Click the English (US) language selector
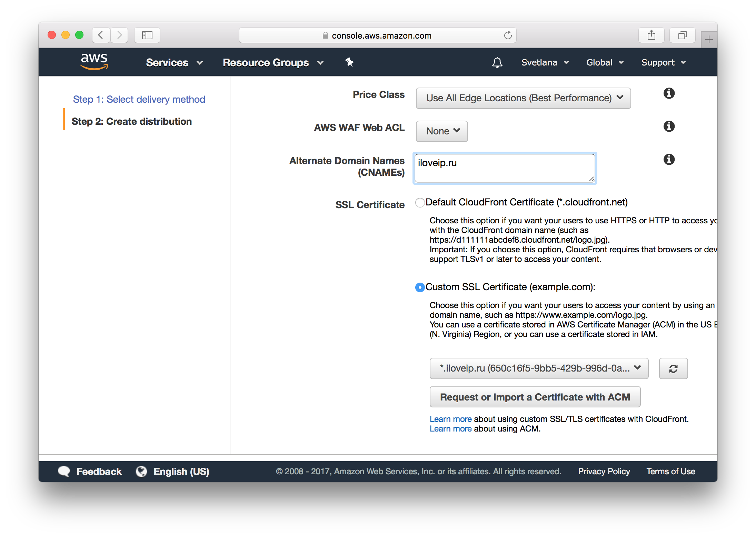The width and height of the screenshot is (756, 537). click(x=181, y=471)
